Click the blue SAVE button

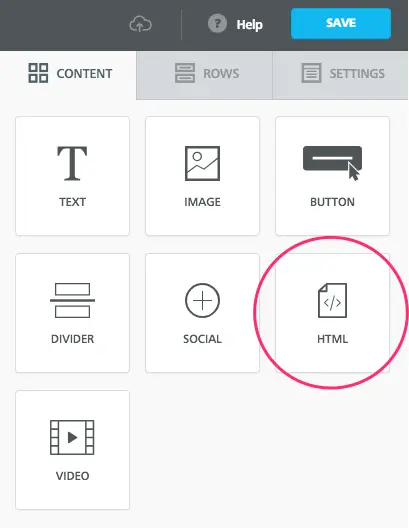pos(341,24)
